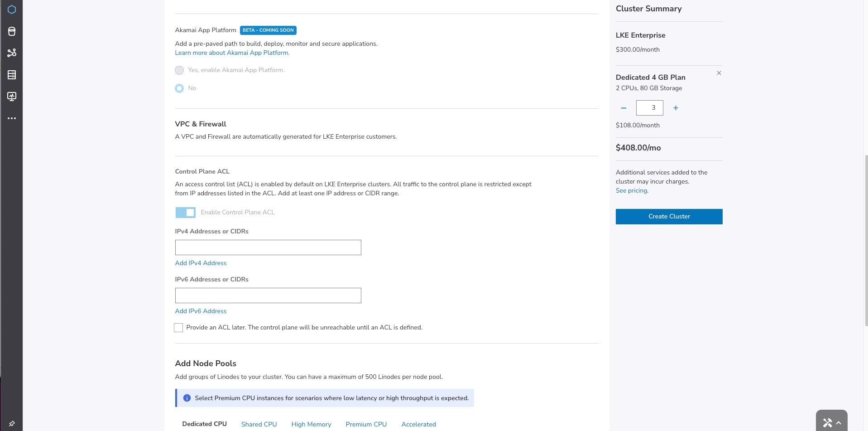Open Learn more about Akamai App Platform
The image size is (868, 431).
[x=232, y=53]
